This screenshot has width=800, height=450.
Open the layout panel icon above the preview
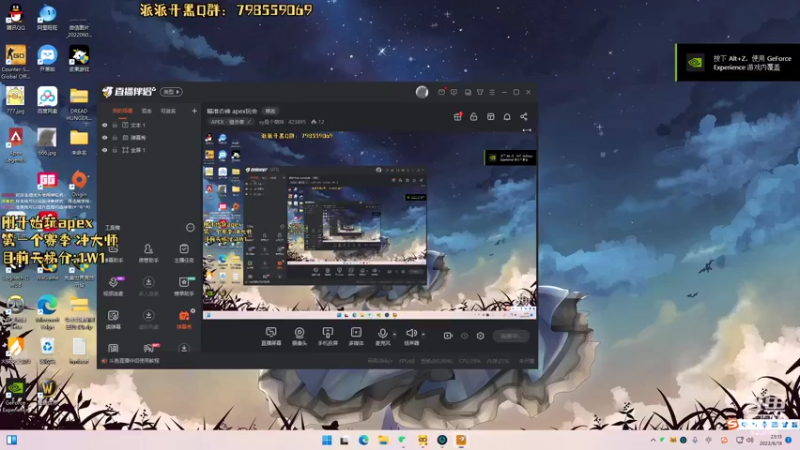tap(490, 116)
